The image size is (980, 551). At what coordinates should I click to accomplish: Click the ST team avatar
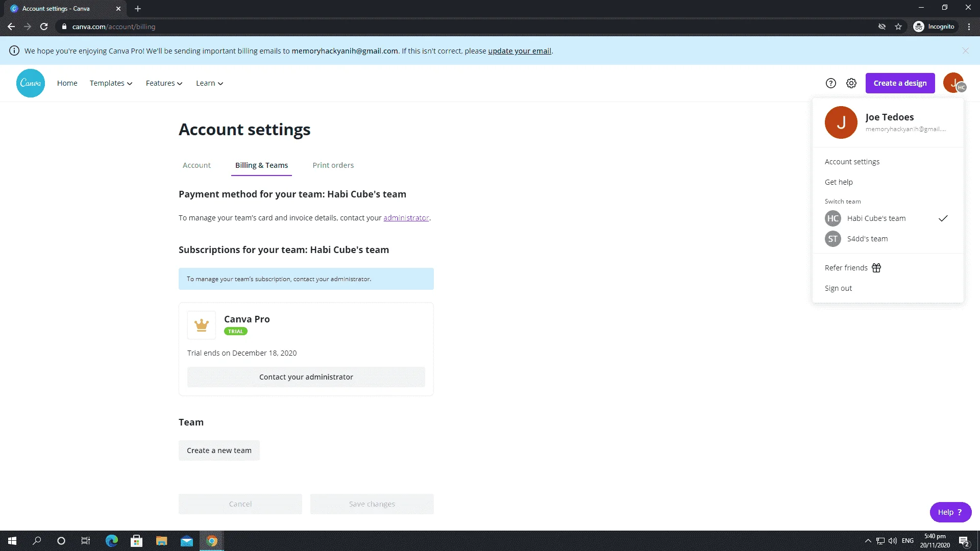coord(833,239)
